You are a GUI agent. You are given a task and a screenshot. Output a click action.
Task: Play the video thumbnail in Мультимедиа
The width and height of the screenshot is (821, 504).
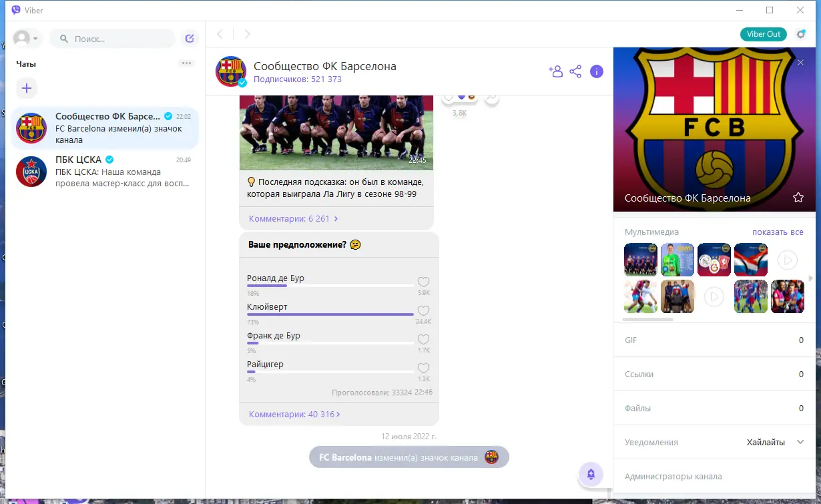tap(788, 260)
